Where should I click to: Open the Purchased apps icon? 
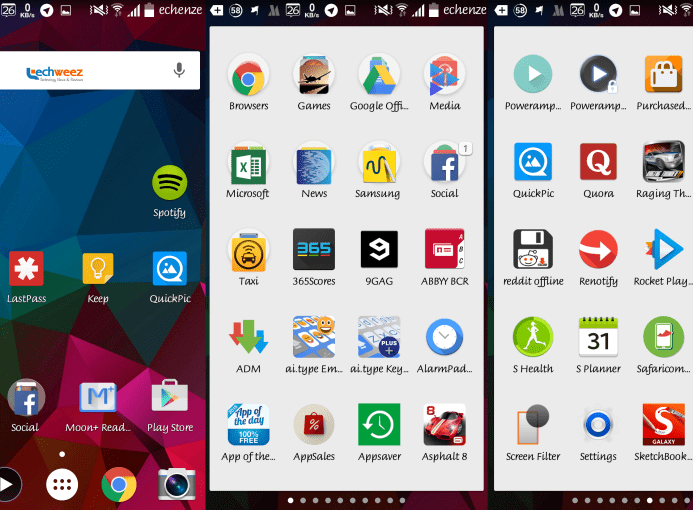pos(663,74)
